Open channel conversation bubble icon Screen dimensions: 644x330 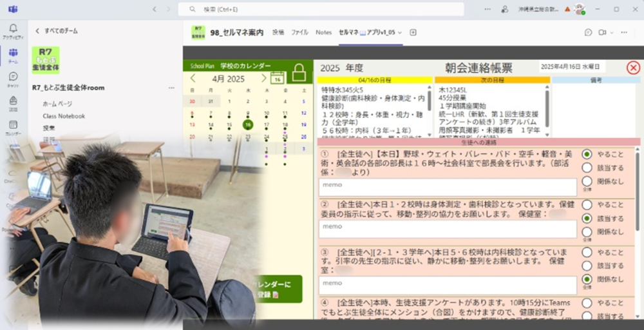588,32
